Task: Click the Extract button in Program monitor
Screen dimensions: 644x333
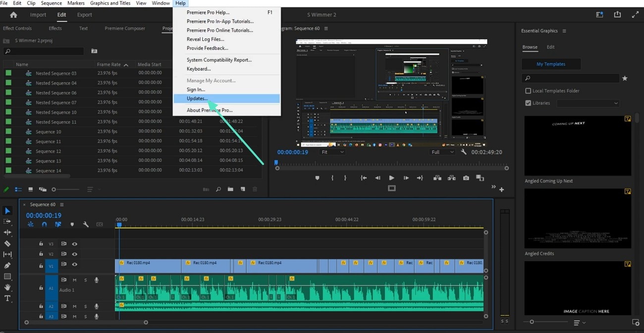Action: point(451,178)
